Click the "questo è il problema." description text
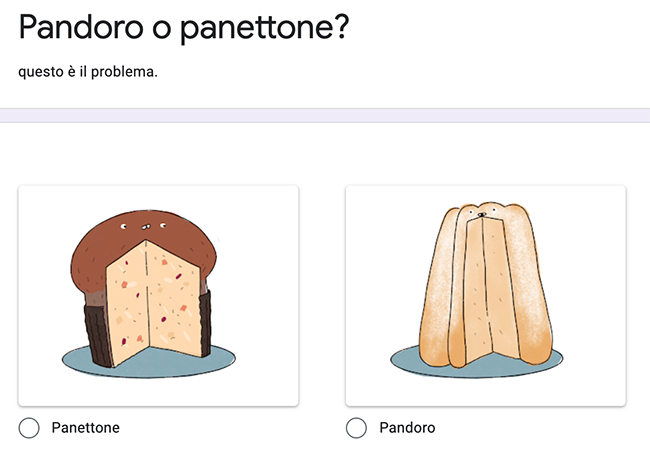 click(88, 72)
